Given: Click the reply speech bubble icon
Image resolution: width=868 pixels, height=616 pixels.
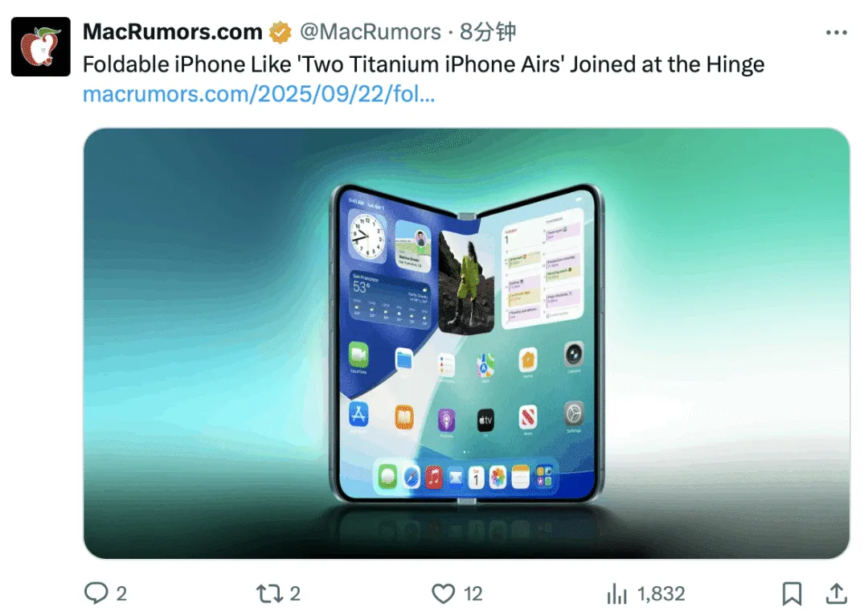Looking at the screenshot, I should [x=96, y=593].
